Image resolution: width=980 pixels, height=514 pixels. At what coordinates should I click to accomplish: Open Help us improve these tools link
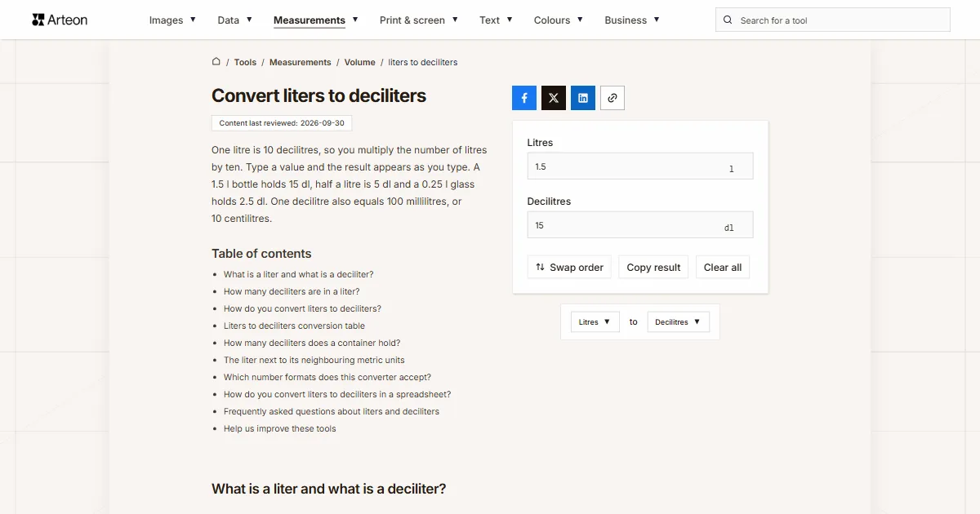pos(280,428)
